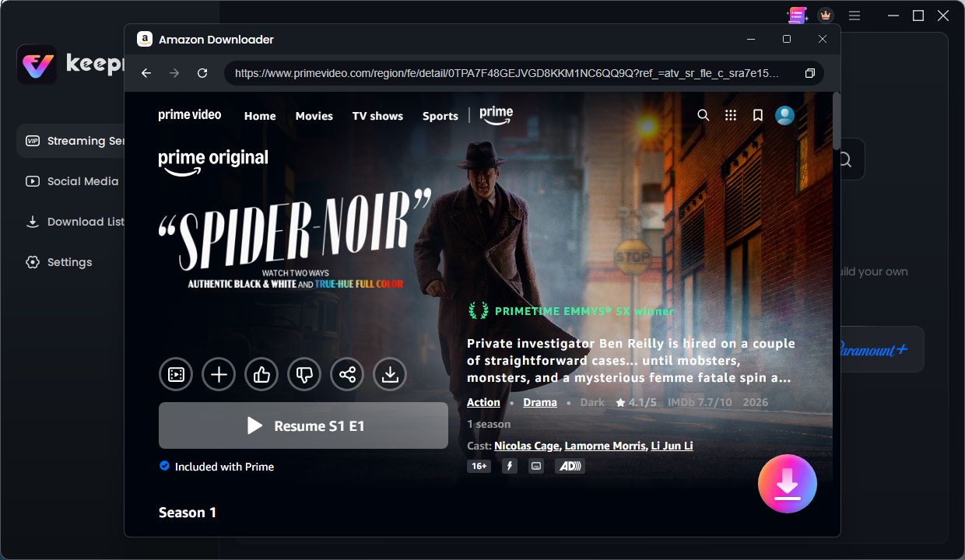965x560 pixels.
Task: Open Prime Video search icon
Action: (x=704, y=115)
